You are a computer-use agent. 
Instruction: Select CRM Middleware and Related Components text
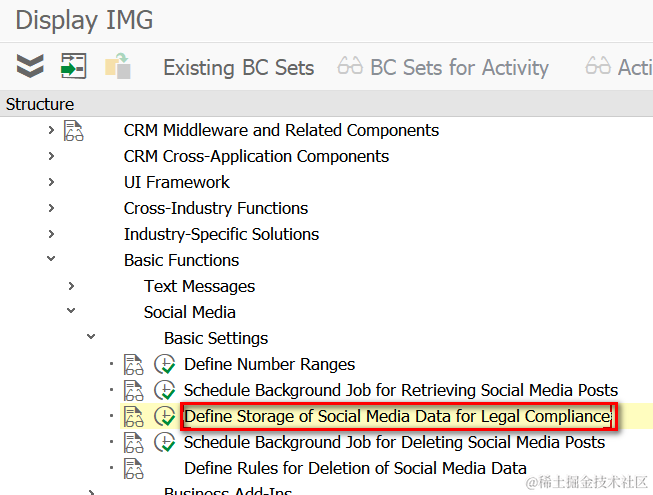pos(281,130)
